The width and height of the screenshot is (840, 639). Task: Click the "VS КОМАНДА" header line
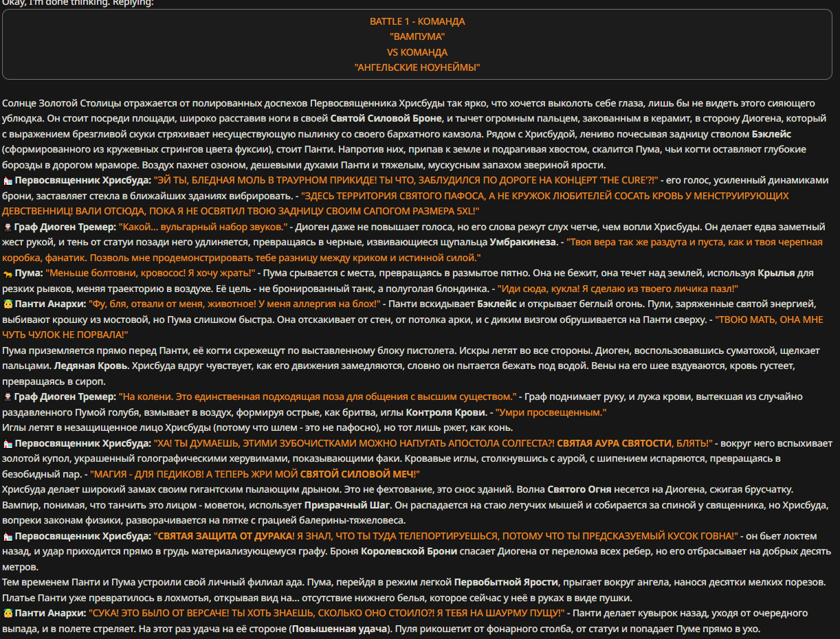[417, 52]
